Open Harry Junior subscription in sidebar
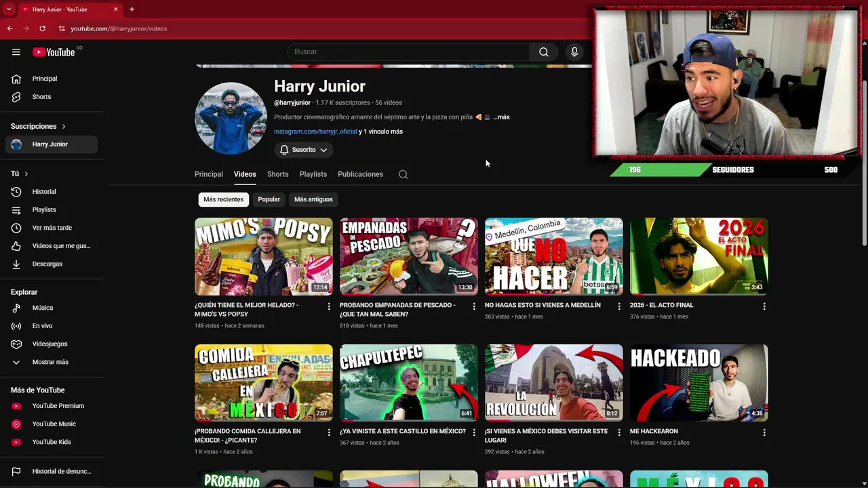Screen dimensions: 868x488 pos(52,144)
